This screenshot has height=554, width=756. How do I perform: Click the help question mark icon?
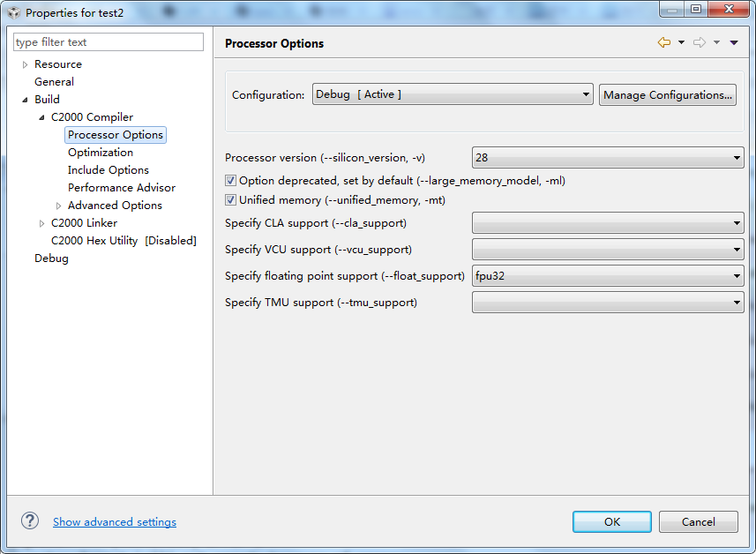(30, 521)
